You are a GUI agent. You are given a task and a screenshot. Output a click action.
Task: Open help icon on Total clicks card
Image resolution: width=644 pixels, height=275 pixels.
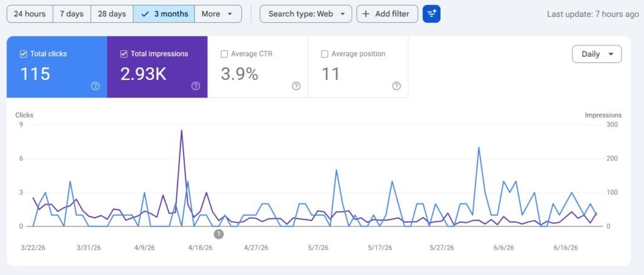pos(96,86)
